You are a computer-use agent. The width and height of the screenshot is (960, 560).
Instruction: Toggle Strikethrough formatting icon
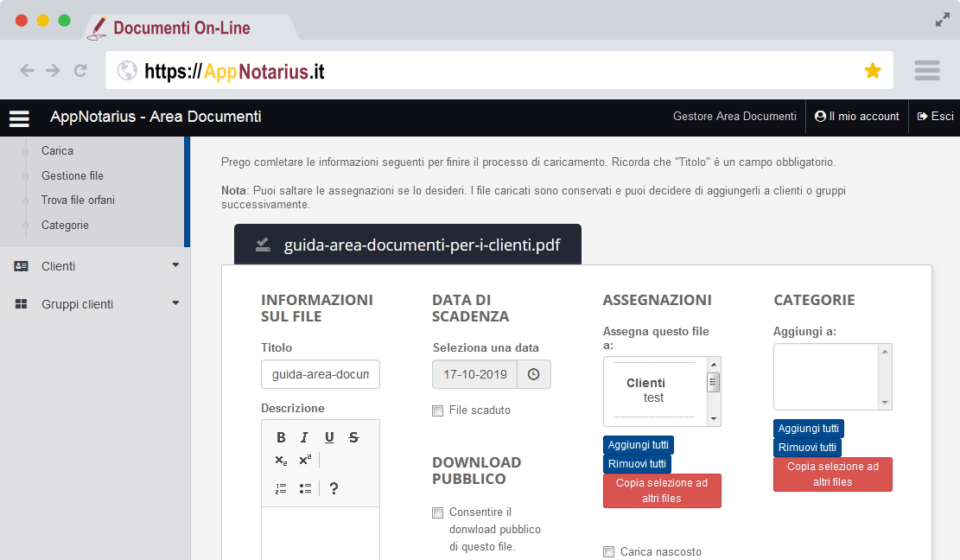pyautogui.click(x=353, y=437)
